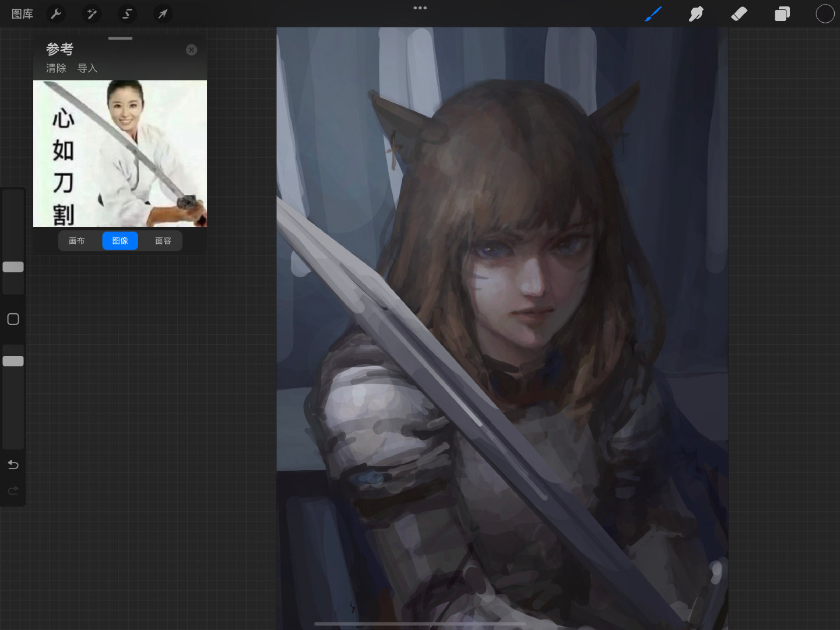
Task: Click 清除 to clear reference image
Action: coord(56,68)
